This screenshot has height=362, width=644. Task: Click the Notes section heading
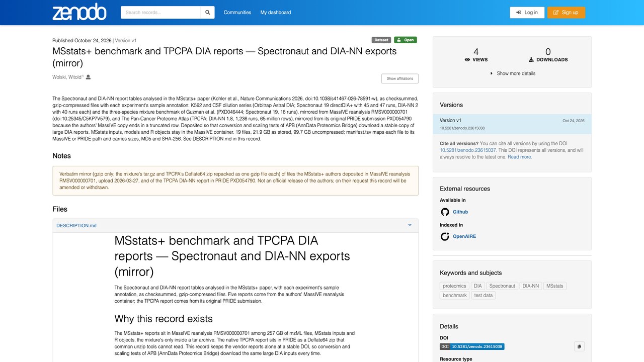(x=62, y=156)
